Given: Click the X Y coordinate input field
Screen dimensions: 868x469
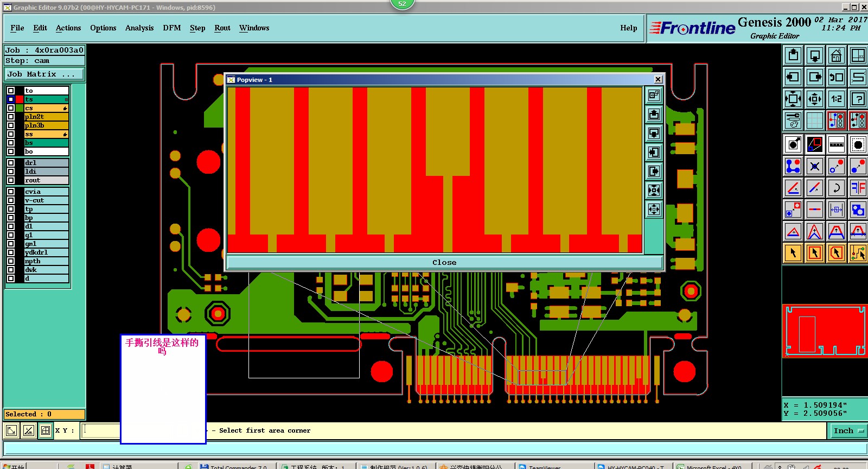Looking at the screenshot, I should 101,430.
